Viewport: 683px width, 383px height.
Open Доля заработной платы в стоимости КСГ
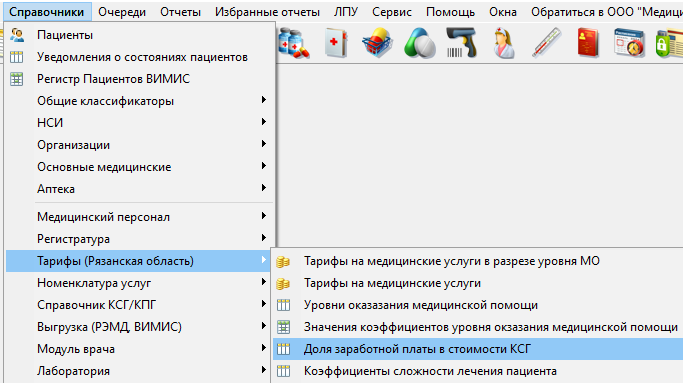tap(478, 349)
